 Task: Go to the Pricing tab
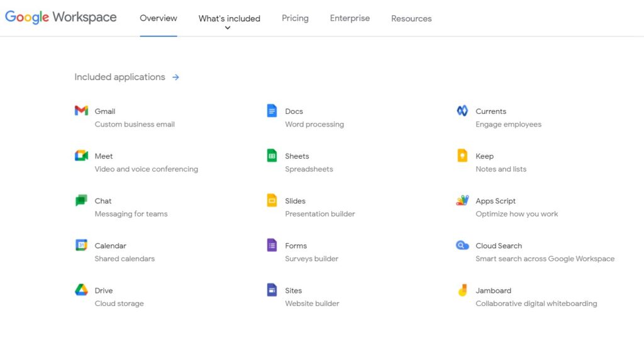point(296,18)
